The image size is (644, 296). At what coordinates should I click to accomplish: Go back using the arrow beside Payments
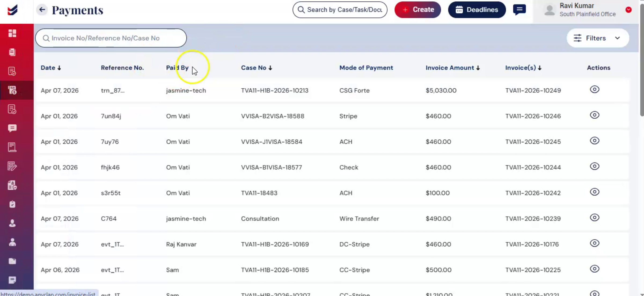coord(42,10)
